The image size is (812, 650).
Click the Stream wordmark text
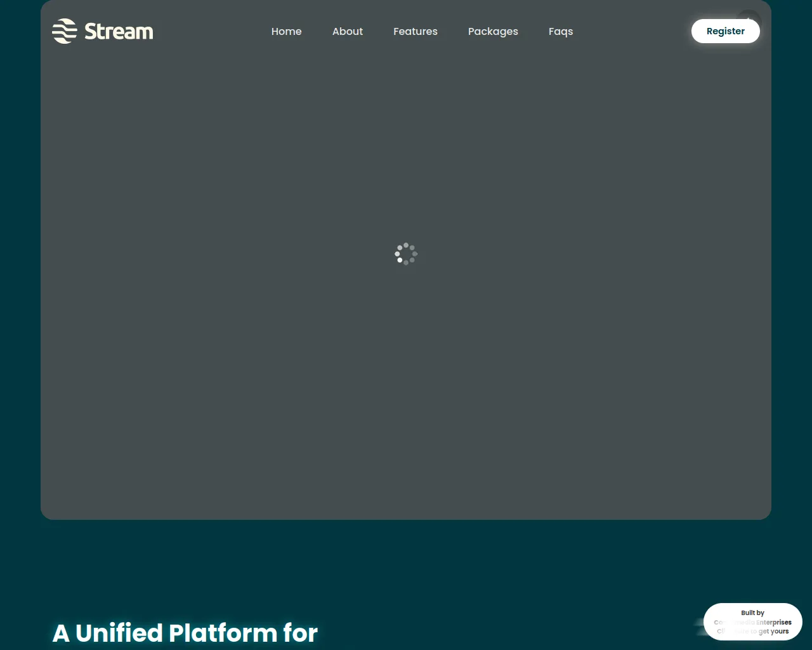(119, 32)
